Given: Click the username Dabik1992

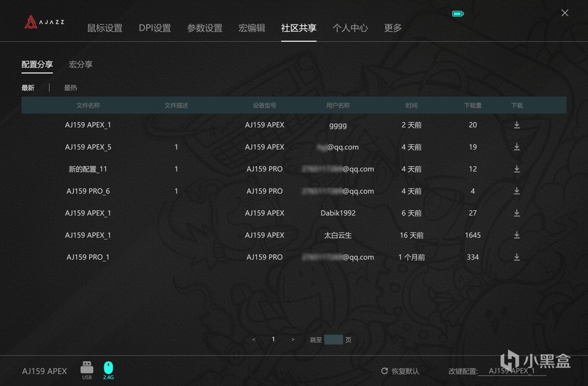Looking at the screenshot, I should [x=338, y=213].
